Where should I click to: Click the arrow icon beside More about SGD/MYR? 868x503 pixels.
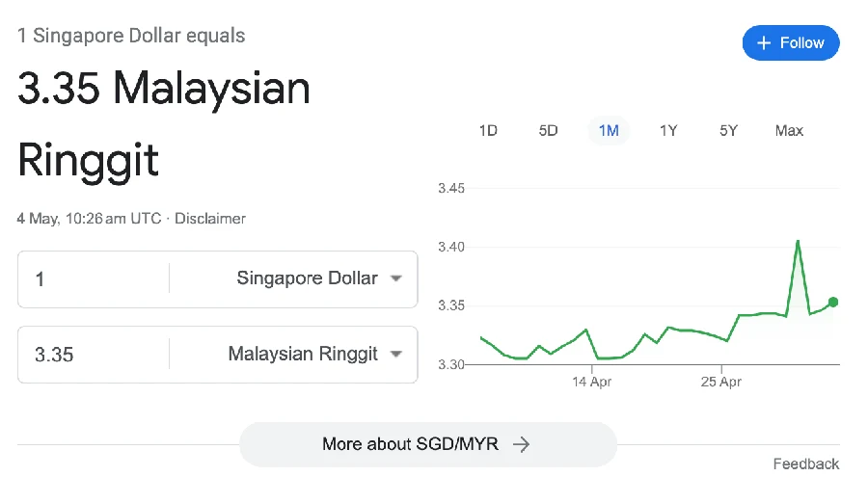click(x=521, y=444)
